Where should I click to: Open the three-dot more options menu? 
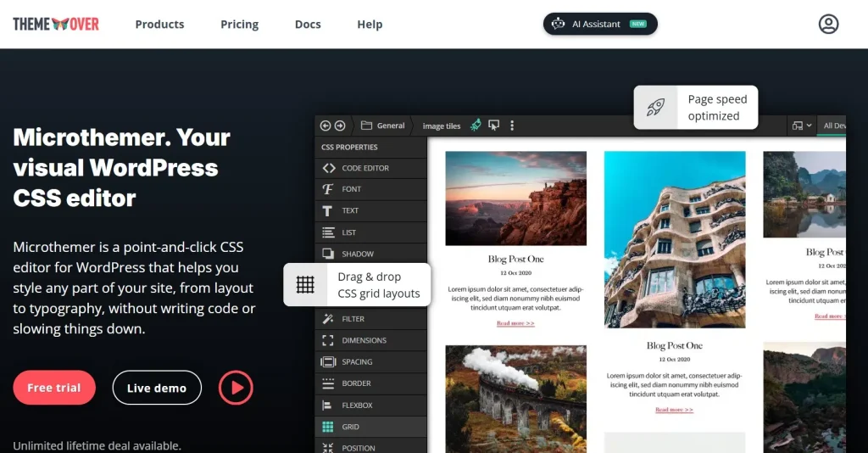tap(512, 126)
